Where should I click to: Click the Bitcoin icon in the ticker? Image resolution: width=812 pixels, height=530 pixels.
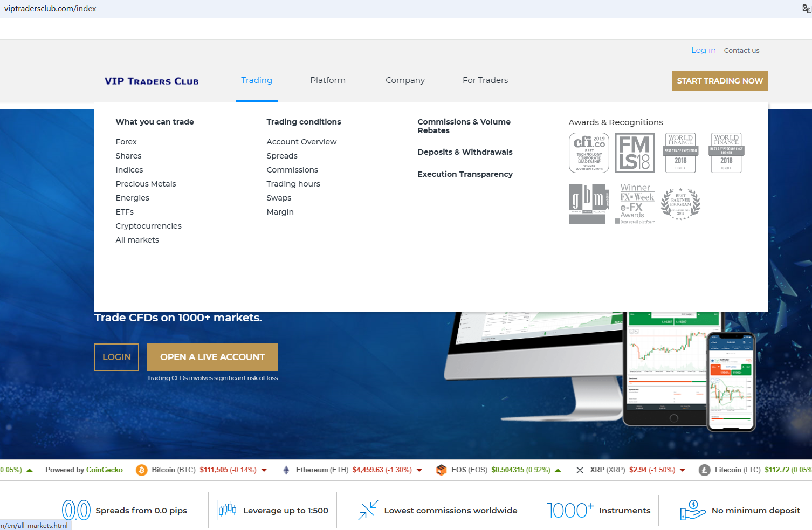[142, 470]
